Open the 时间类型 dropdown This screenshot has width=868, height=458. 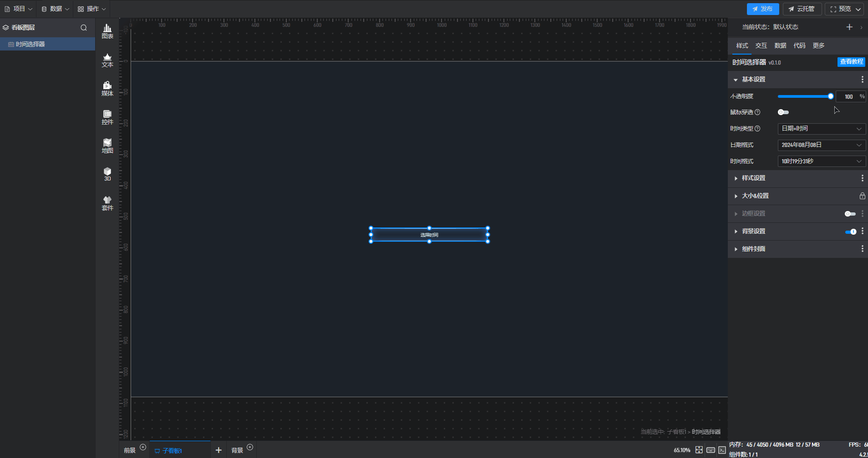click(x=822, y=129)
